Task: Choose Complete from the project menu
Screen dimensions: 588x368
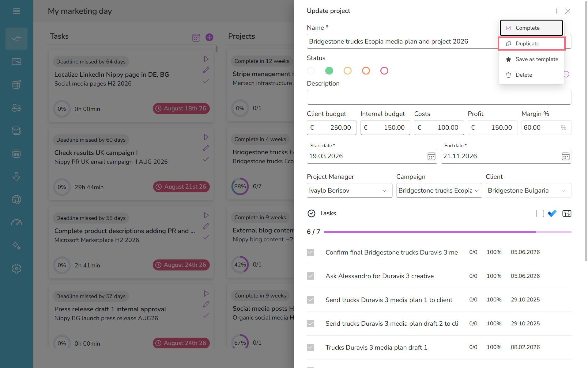Action: click(x=531, y=28)
